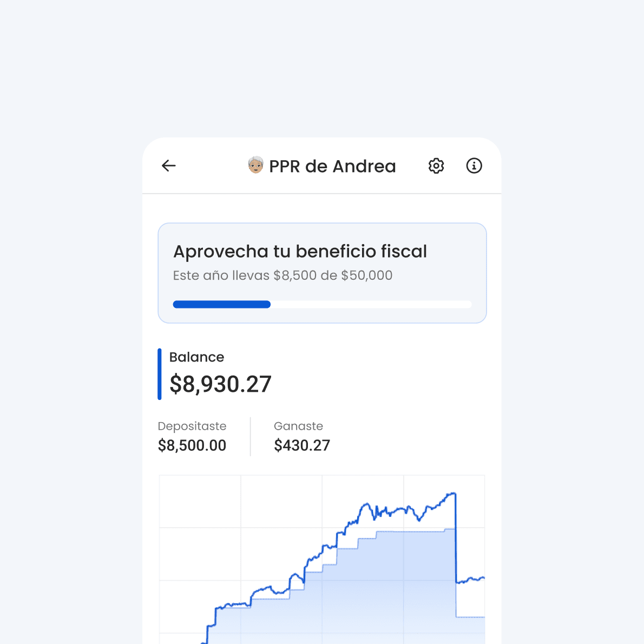Viewport: 644px width, 644px height.
Task: Select the PPR de Andrea account title
Action: (331, 166)
